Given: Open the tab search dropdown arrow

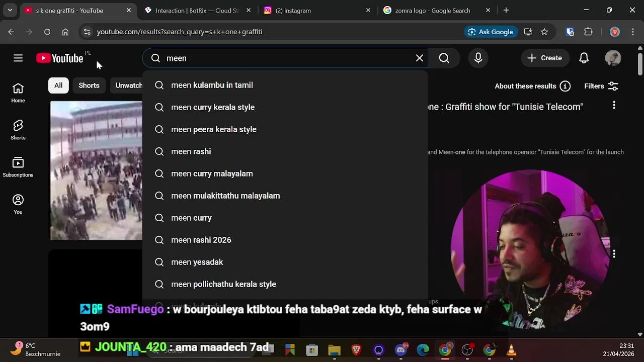Looking at the screenshot, I should pos(10,10).
